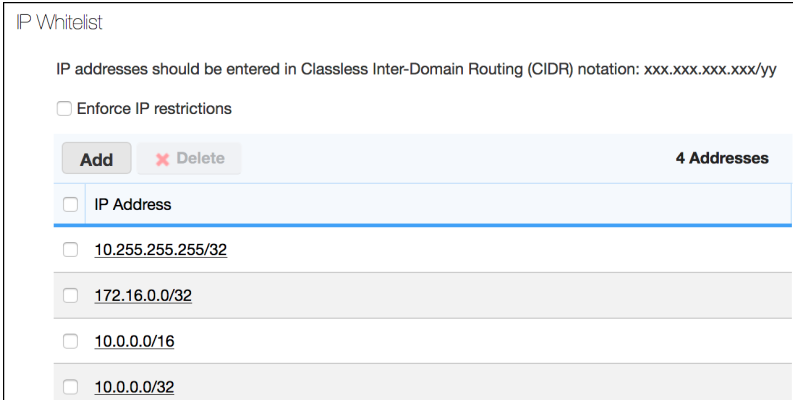
Task: Select the checkbox for 10.0.0.0/16
Action: pos(70,341)
